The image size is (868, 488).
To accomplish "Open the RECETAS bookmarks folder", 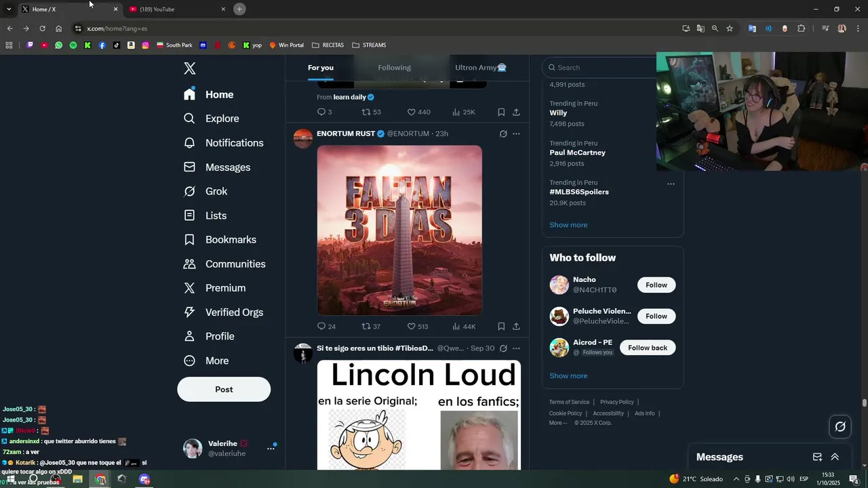I will (x=328, y=45).
